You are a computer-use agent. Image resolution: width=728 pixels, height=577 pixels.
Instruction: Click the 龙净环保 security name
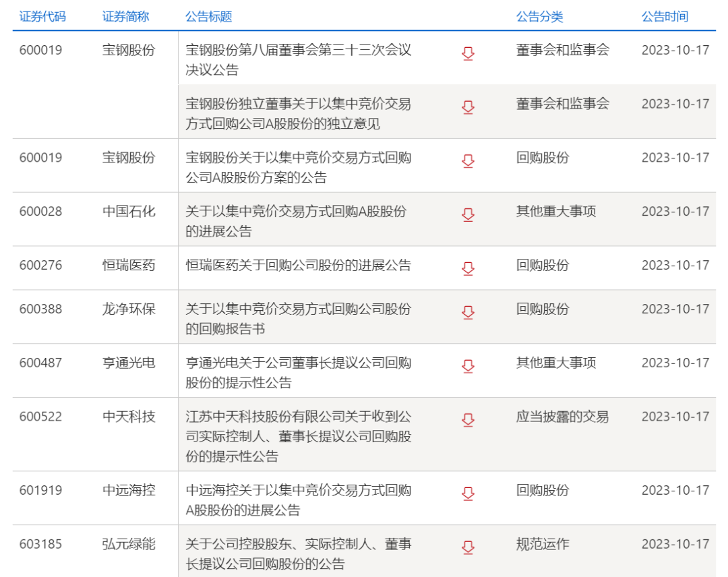[x=129, y=309]
